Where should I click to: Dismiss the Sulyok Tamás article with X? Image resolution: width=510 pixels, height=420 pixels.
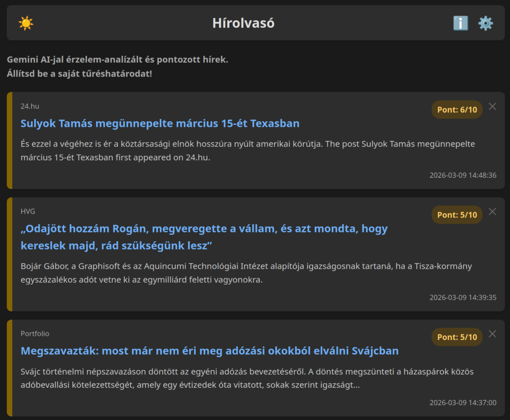click(x=493, y=106)
